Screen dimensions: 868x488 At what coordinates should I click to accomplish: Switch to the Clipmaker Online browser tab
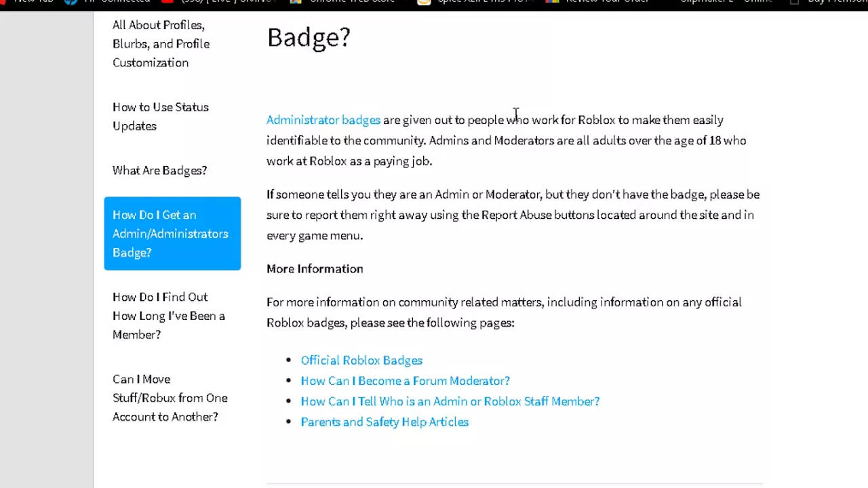click(x=726, y=2)
